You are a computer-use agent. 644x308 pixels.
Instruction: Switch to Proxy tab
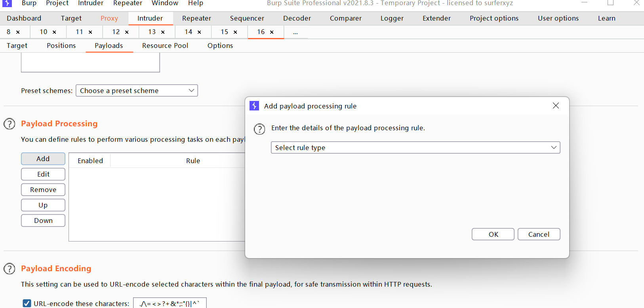(x=109, y=18)
